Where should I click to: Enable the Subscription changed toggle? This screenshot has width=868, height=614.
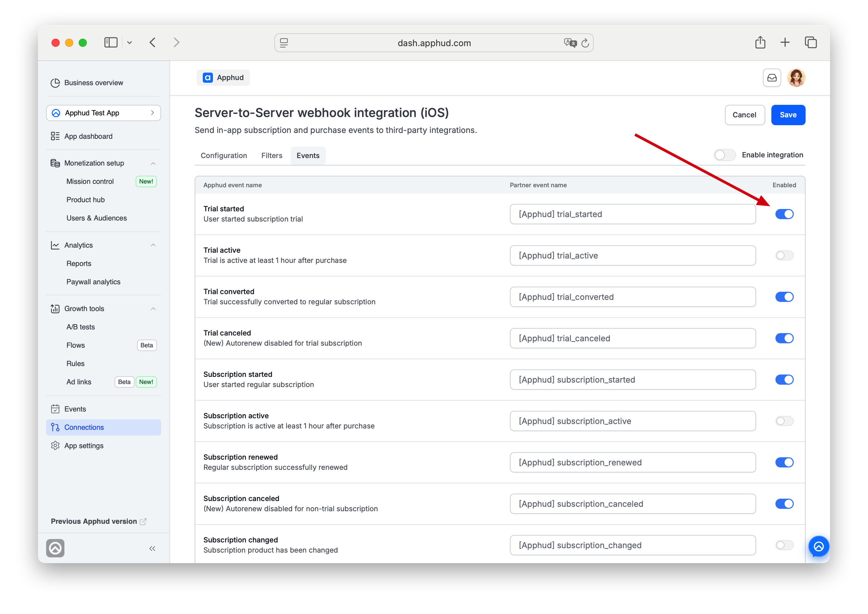(x=784, y=545)
